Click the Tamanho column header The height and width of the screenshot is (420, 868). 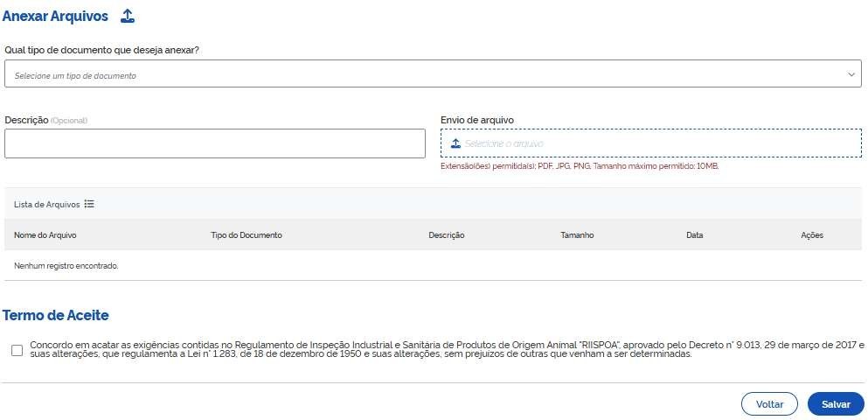[x=577, y=235]
